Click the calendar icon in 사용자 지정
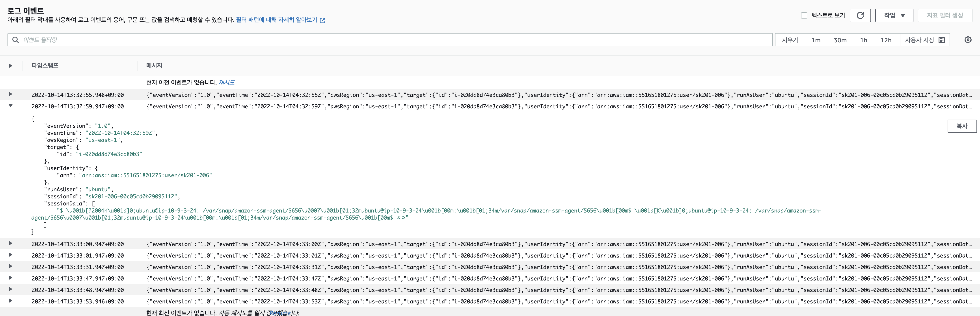The height and width of the screenshot is (316, 980). (942, 40)
